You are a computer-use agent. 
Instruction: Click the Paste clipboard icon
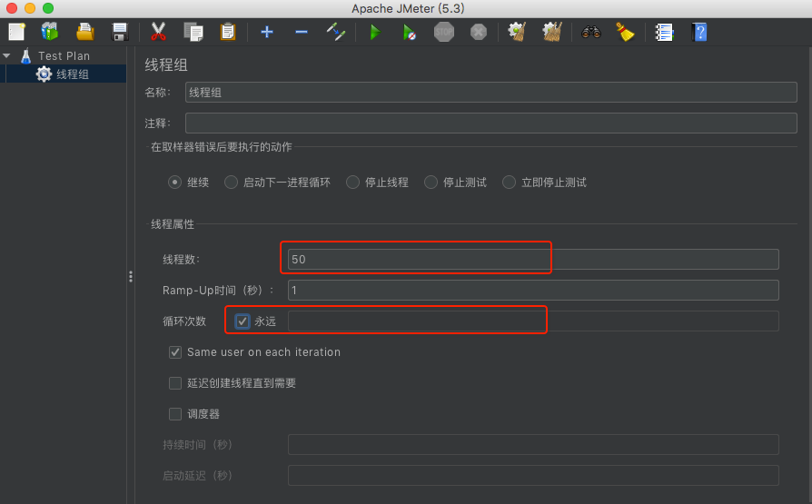point(227,32)
